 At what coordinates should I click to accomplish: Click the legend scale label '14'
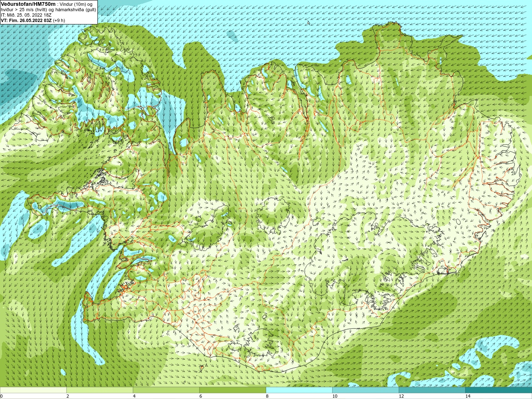tap(468, 396)
